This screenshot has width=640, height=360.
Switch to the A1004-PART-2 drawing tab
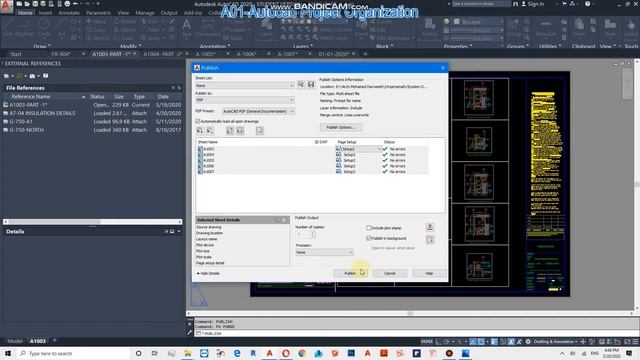tap(162, 54)
